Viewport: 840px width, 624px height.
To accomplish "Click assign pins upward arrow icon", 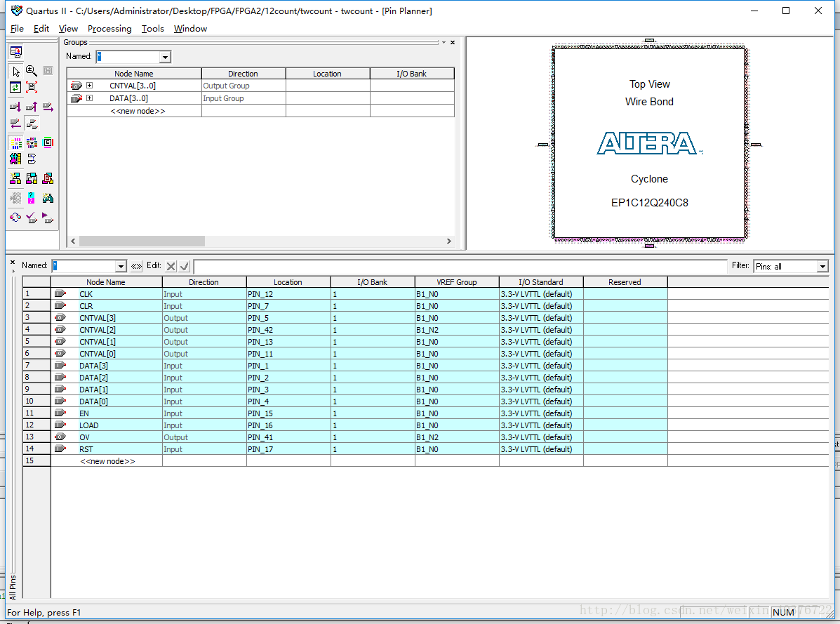I will tap(32, 107).
